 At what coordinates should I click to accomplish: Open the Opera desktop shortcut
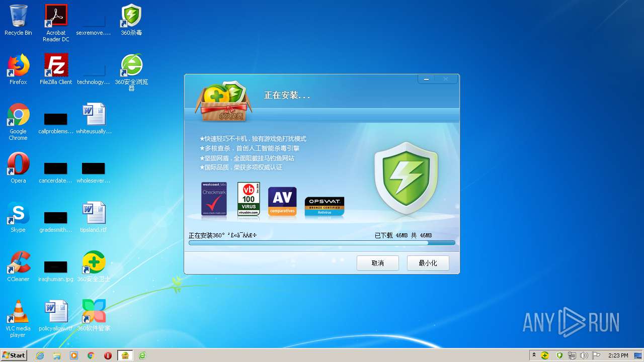coord(18,168)
